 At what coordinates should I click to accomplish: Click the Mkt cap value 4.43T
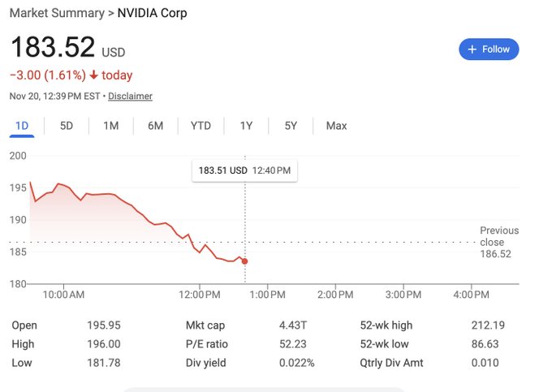coord(292,325)
